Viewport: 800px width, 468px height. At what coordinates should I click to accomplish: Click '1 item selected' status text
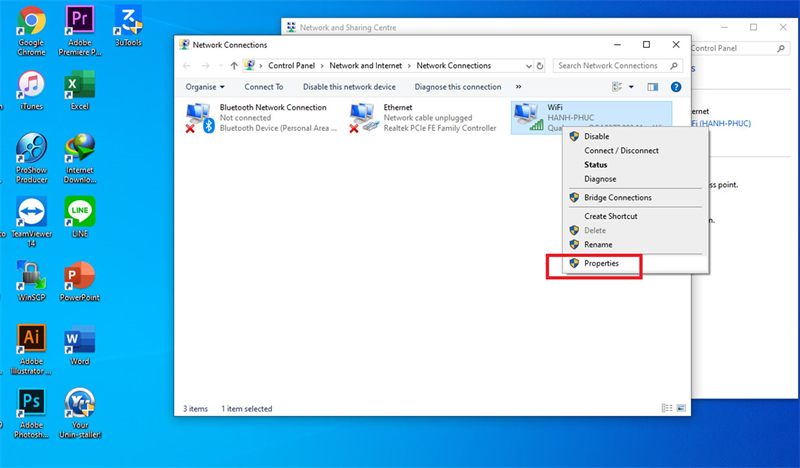click(x=247, y=409)
